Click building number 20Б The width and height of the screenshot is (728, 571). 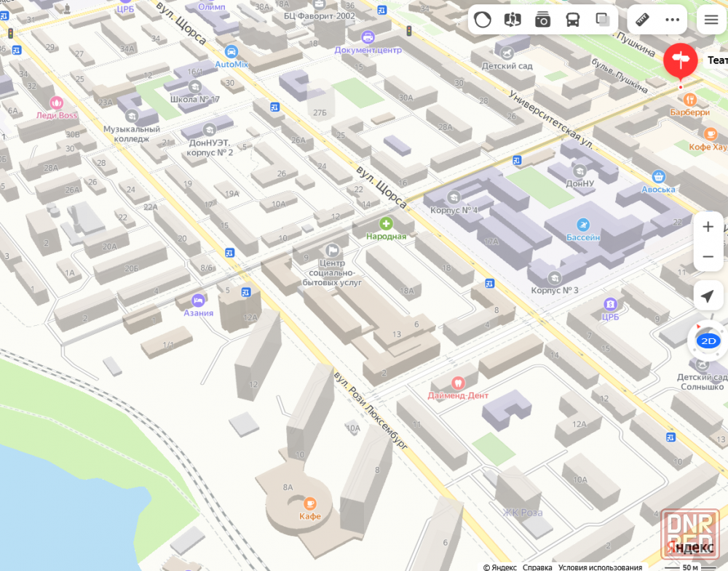tap(131, 268)
